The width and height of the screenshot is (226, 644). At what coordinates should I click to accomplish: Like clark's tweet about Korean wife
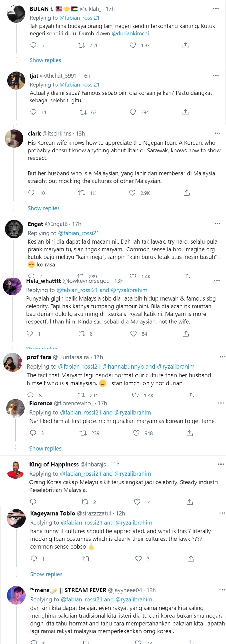click(x=132, y=193)
